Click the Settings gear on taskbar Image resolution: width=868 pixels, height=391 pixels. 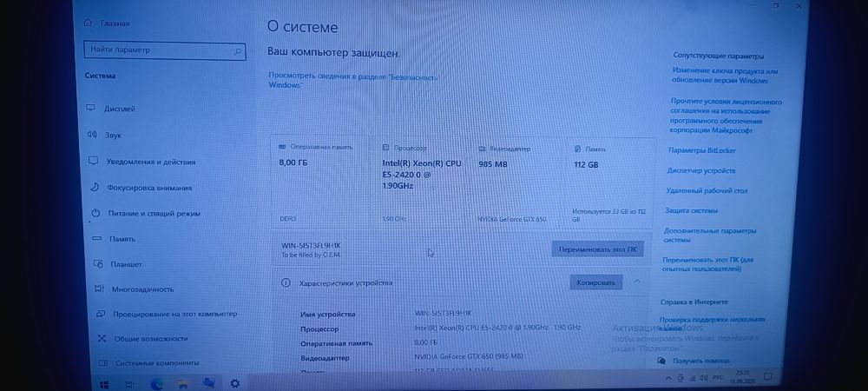click(234, 382)
